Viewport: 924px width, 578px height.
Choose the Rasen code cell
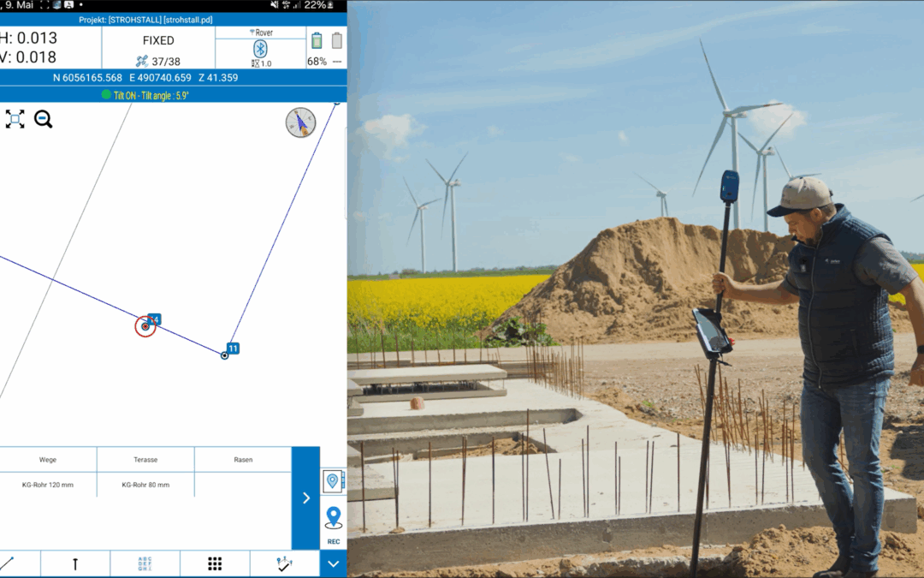tap(243, 460)
